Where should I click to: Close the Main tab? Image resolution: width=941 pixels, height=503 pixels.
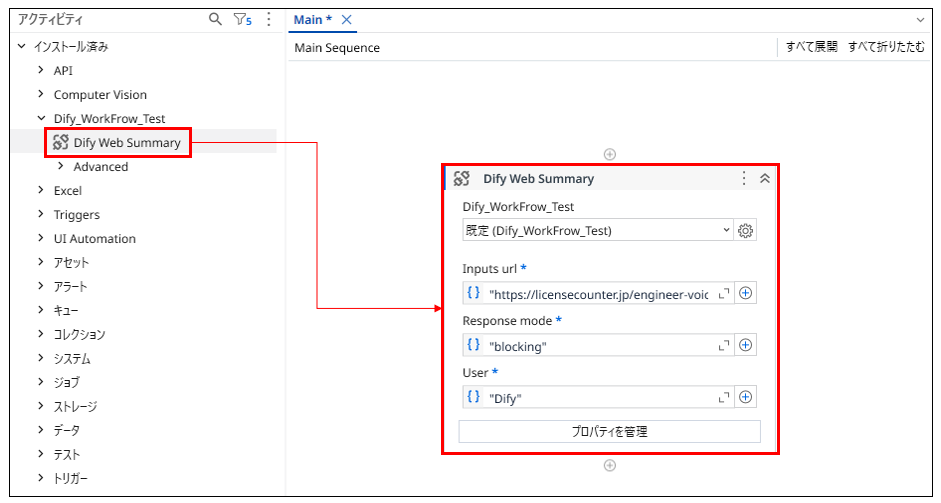tap(347, 20)
